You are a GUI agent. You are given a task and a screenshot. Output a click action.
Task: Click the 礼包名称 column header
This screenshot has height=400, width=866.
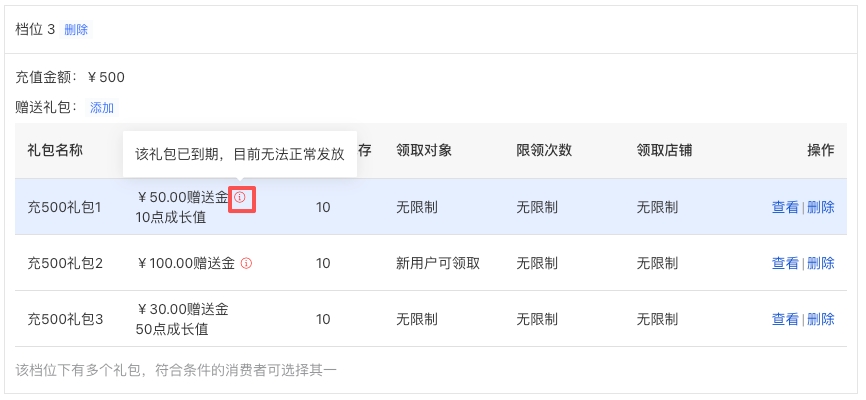pyautogui.click(x=55, y=151)
